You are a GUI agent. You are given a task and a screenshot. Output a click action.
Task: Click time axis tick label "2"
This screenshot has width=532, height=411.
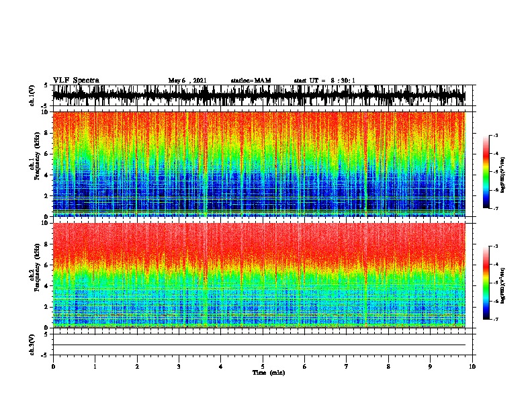tap(137, 367)
